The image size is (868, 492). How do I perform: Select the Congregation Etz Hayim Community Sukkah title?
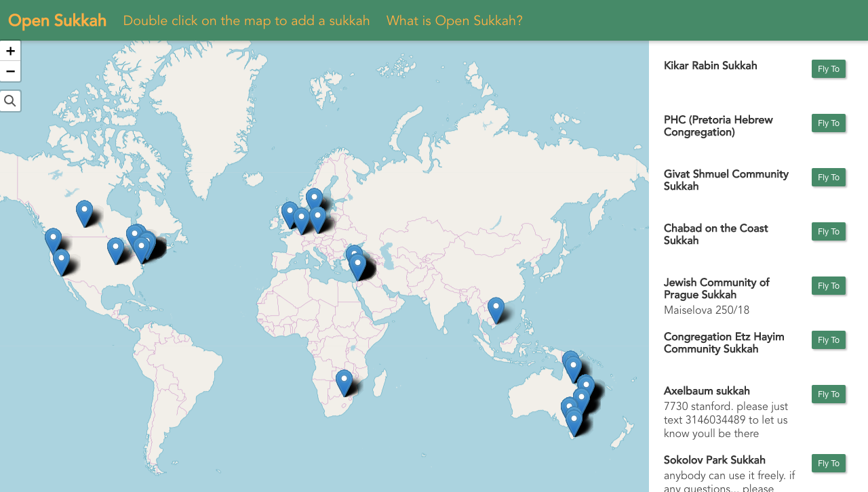point(724,343)
